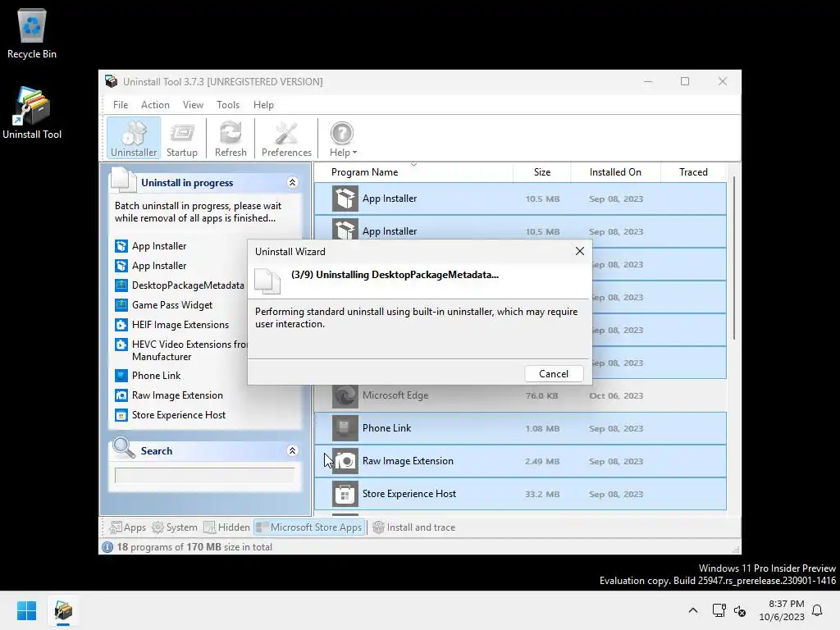The height and width of the screenshot is (630, 840).
Task: Open Uninstall Tool desktop shortcut
Action: (x=32, y=113)
